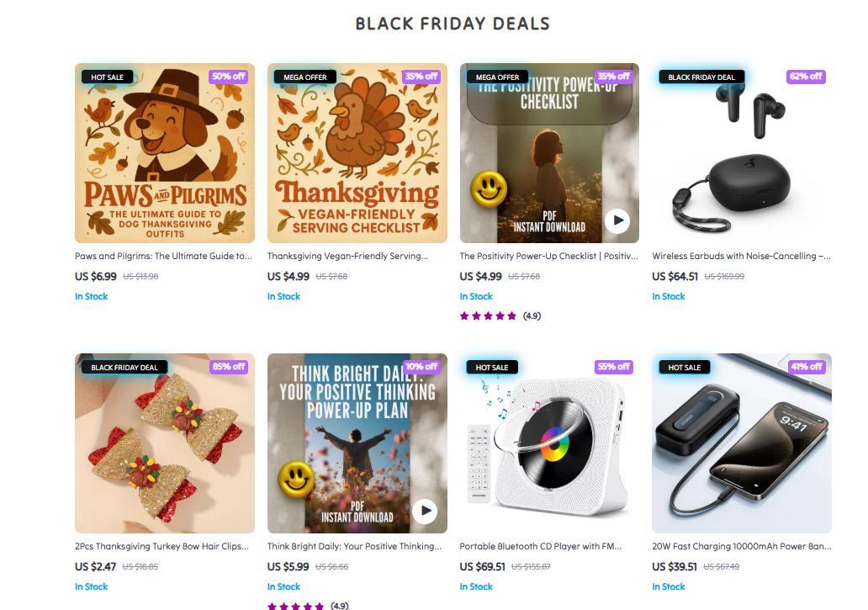Play the Think Bright Daily video
The image size is (868, 610).
tap(425, 511)
